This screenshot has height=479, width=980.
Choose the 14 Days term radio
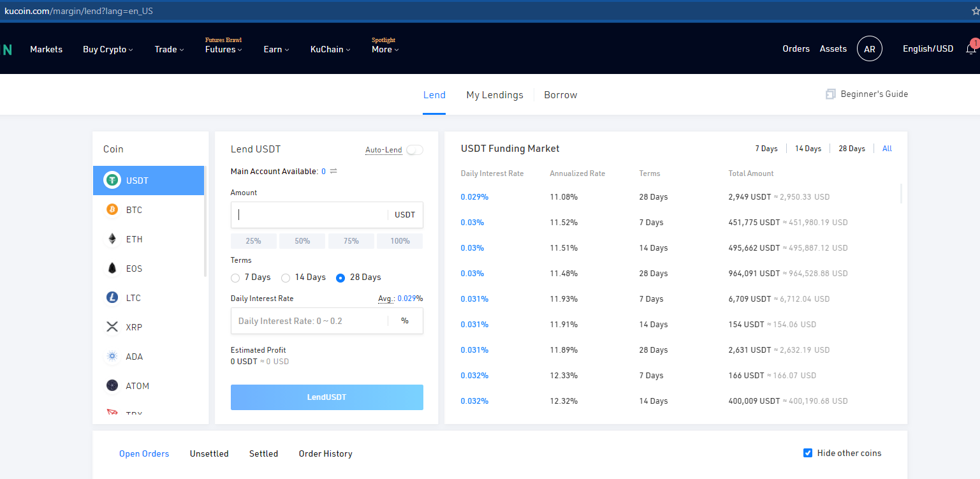click(x=286, y=277)
